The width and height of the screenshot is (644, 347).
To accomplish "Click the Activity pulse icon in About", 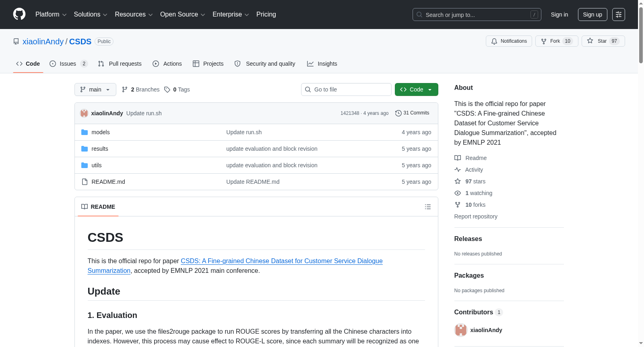I will click(x=458, y=170).
